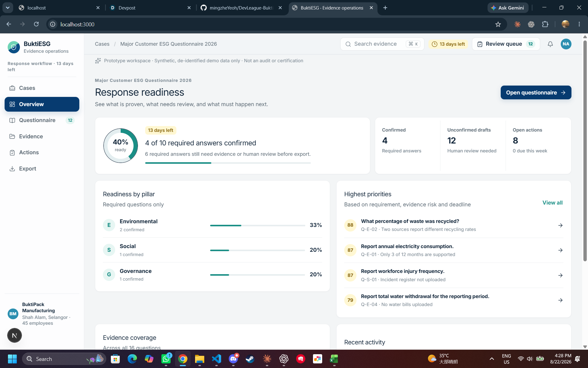Click the Social 20% progress bar
This screenshot has width=588, height=368.
click(x=258, y=250)
